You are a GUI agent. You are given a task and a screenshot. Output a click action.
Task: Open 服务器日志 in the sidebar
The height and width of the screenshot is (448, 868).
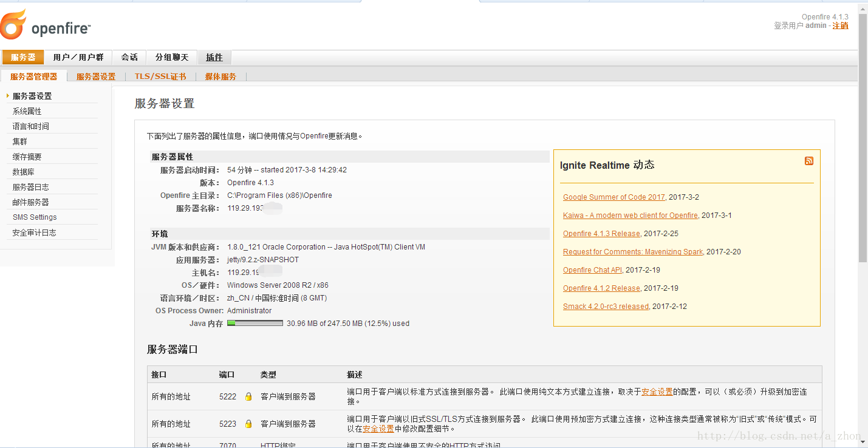31,187
